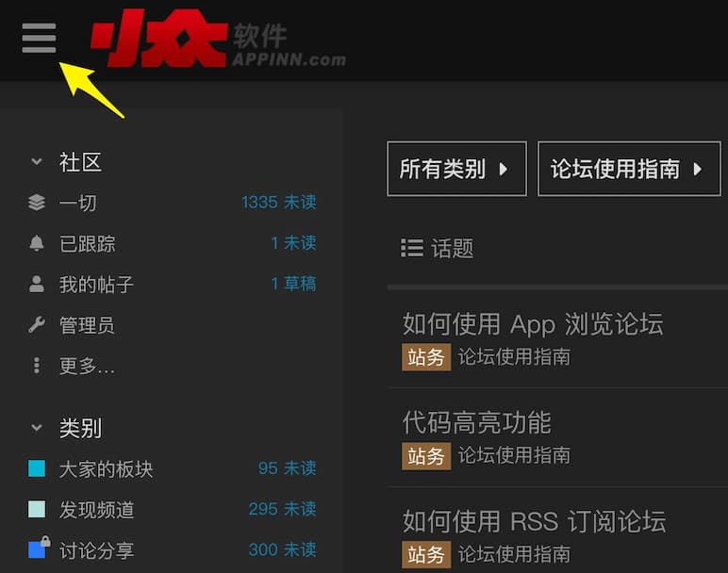Click the list icon beside 话题

(x=411, y=248)
